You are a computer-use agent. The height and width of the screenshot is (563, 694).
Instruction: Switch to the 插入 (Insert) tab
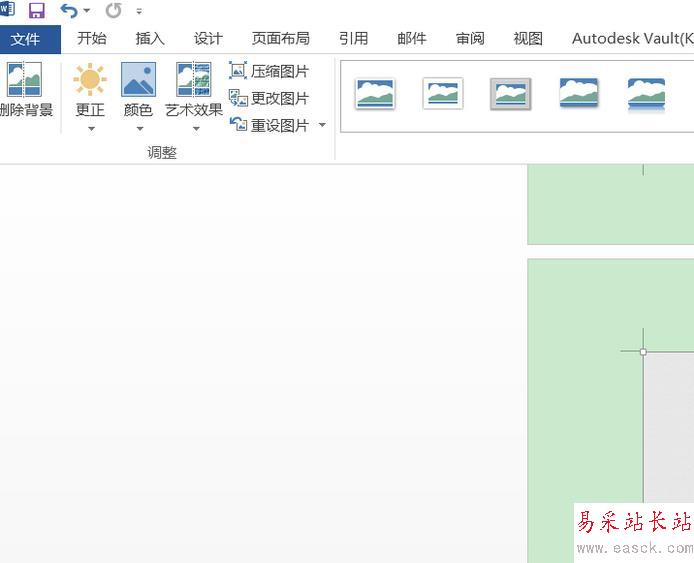point(150,39)
